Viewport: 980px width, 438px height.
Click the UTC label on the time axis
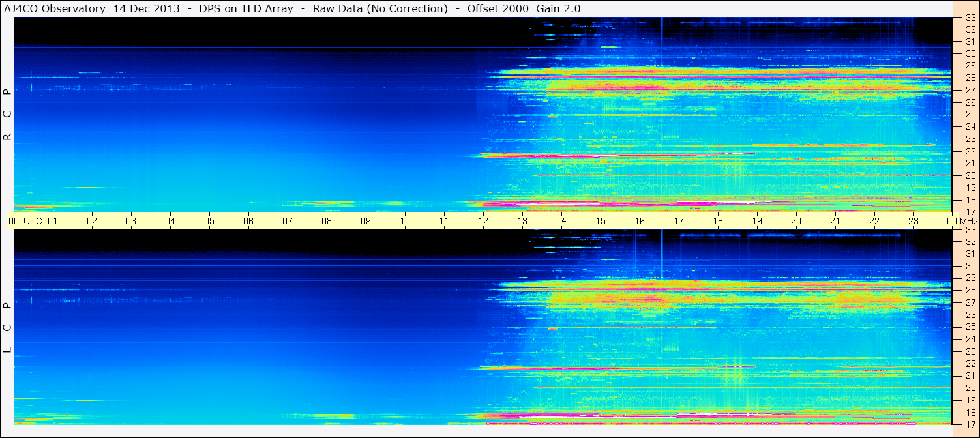[x=33, y=221]
